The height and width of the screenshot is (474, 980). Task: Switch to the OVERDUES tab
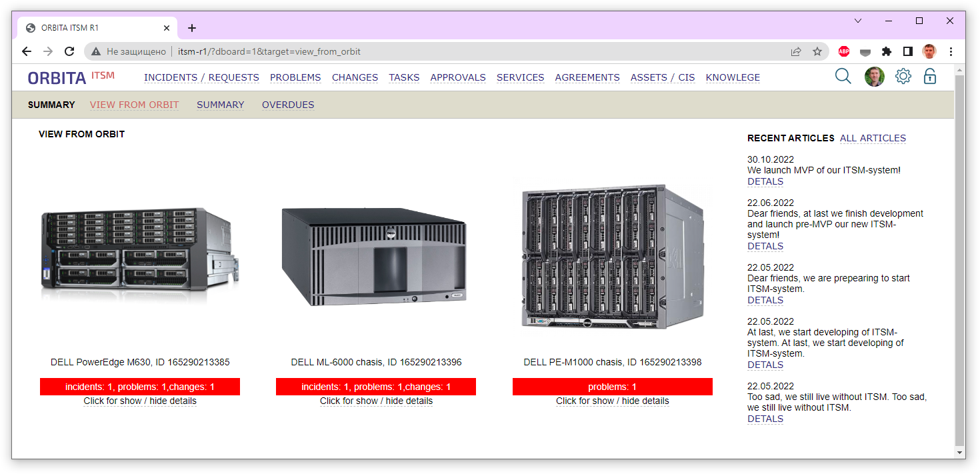tap(287, 105)
